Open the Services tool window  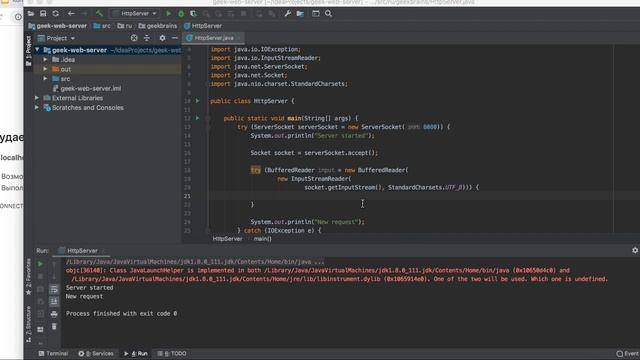[x=96, y=353]
